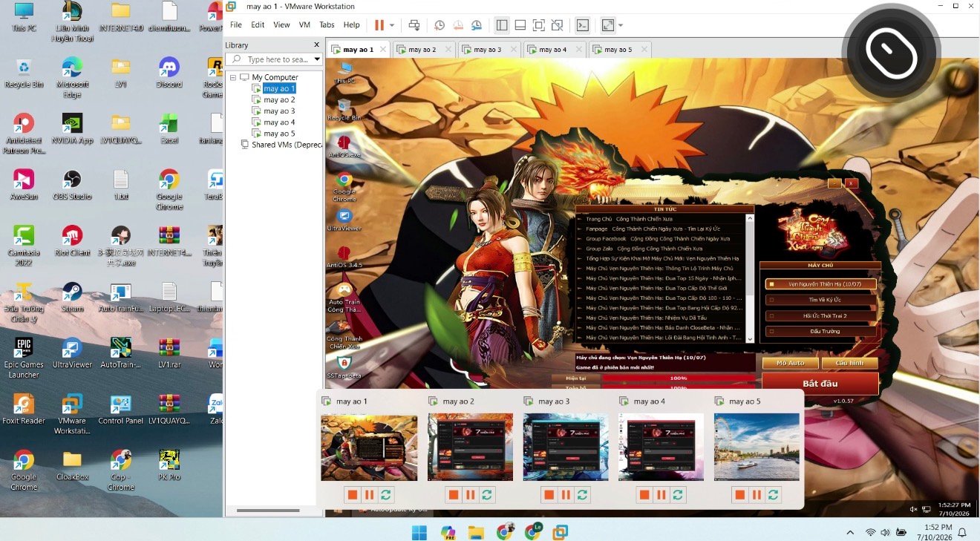
Task: Select may ao 4 in the Library tree
Action: tap(279, 122)
